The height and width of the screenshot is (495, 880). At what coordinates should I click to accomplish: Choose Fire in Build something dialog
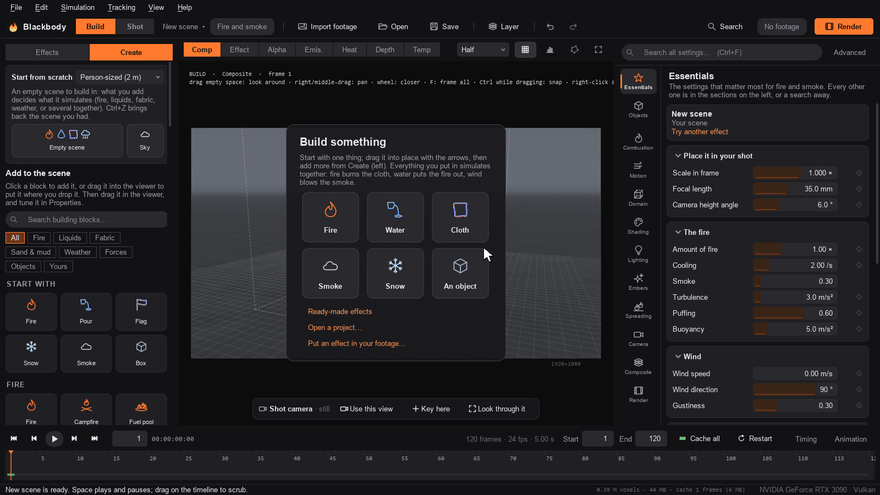[330, 217]
